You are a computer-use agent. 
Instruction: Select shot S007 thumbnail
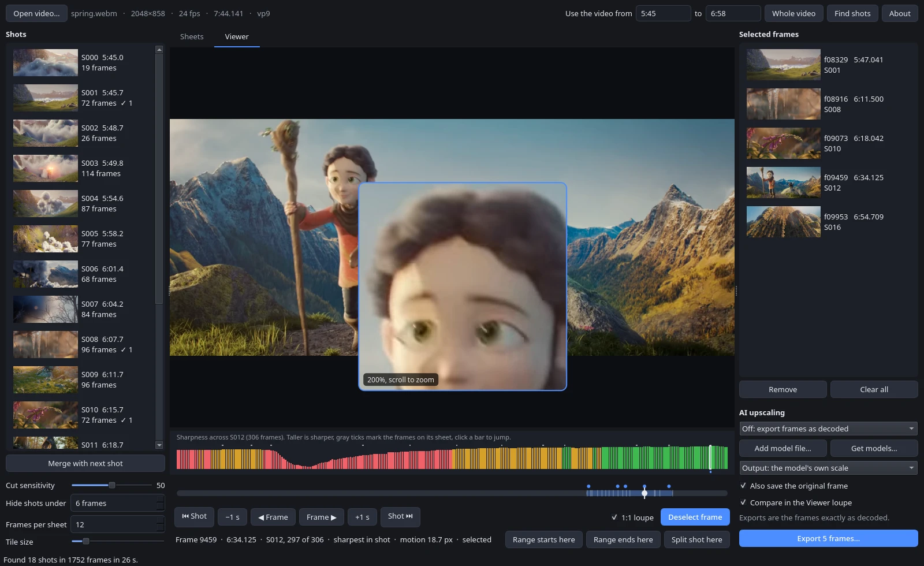coord(46,309)
